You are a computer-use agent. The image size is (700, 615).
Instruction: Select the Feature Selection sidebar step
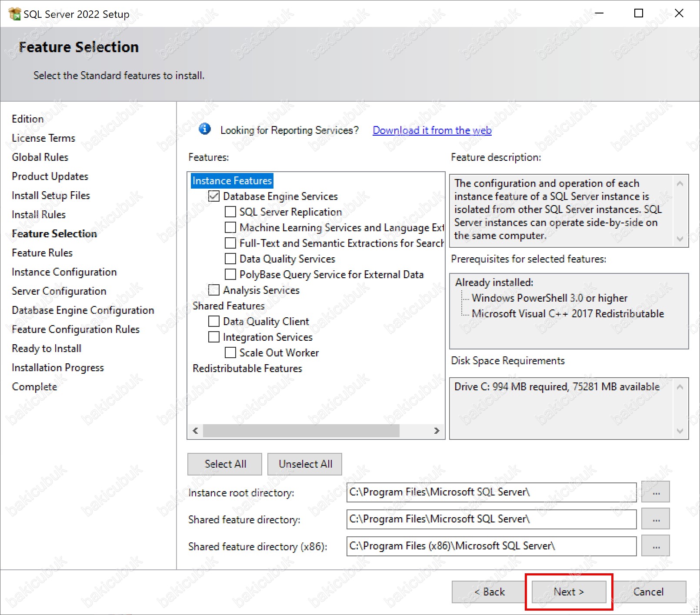(x=54, y=234)
